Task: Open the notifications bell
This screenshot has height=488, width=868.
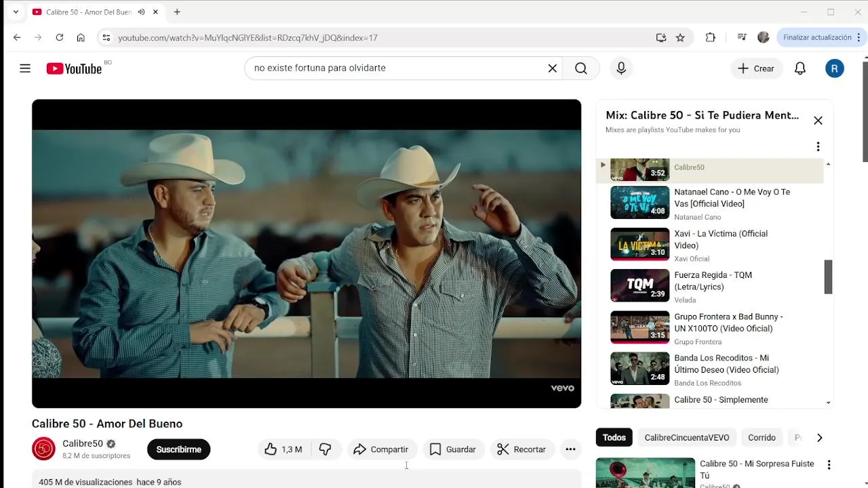Action: click(800, 68)
